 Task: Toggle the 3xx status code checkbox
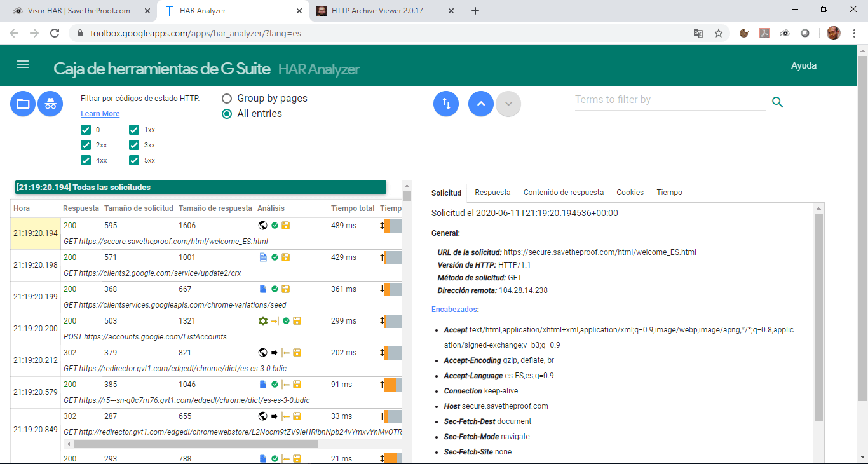pyautogui.click(x=134, y=145)
